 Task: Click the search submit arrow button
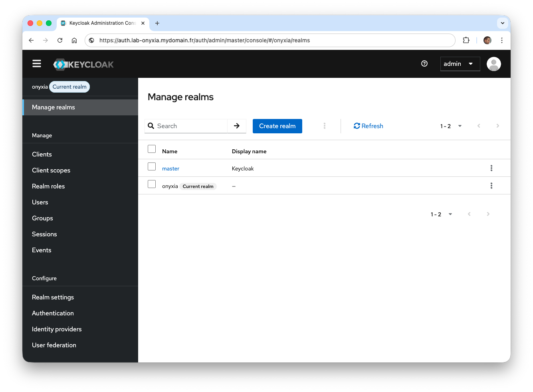pyautogui.click(x=237, y=126)
